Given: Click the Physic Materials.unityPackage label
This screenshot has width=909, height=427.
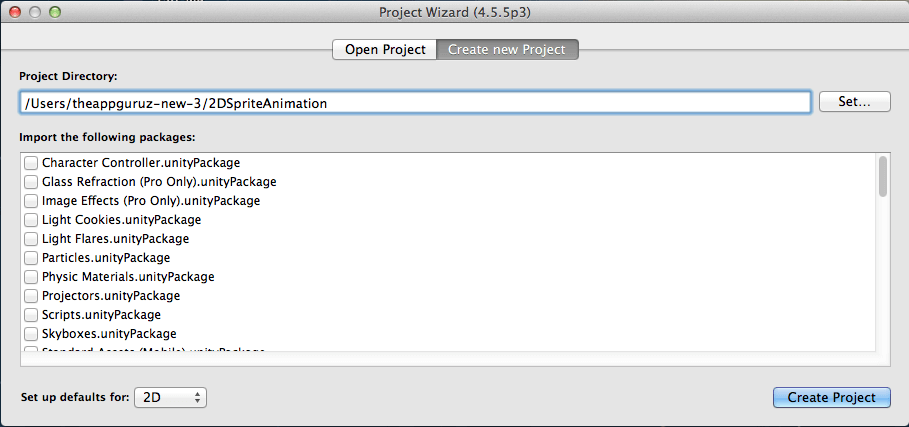Looking at the screenshot, I should pyautogui.click(x=128, y=277).
